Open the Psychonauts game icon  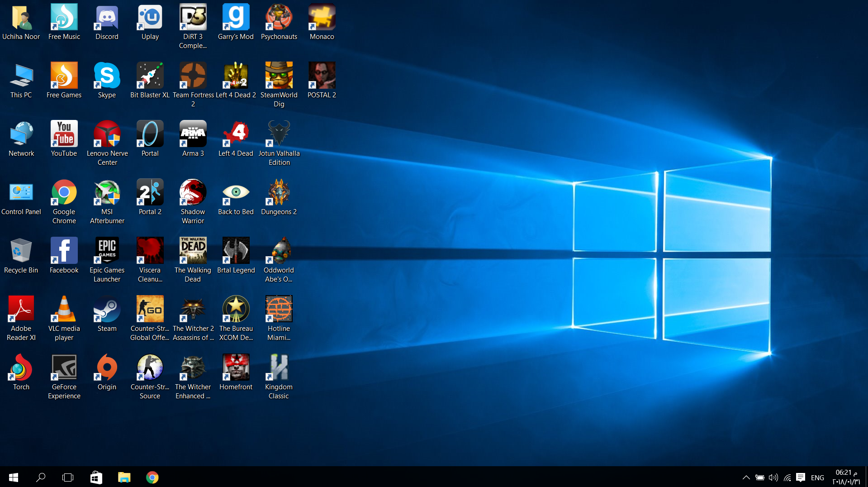point(279,17)
